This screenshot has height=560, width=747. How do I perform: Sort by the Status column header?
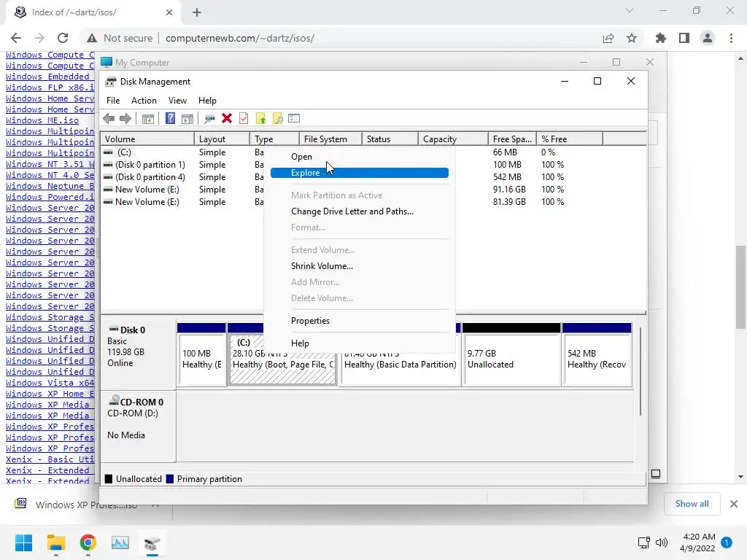tap(390, 139)
